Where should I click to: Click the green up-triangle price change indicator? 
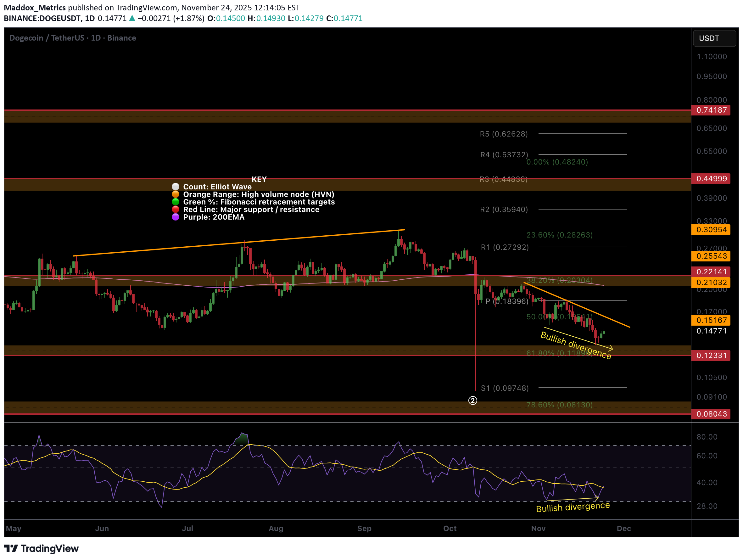[x=132, y=18]
